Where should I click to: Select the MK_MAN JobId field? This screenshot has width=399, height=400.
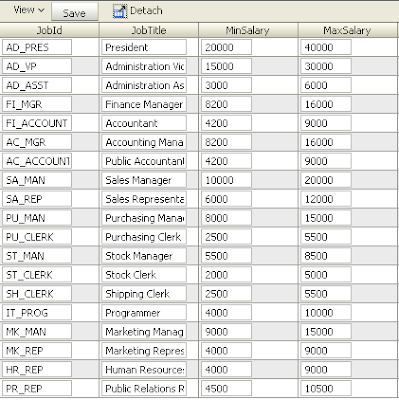pyautogui.click(x=37, y=332)
